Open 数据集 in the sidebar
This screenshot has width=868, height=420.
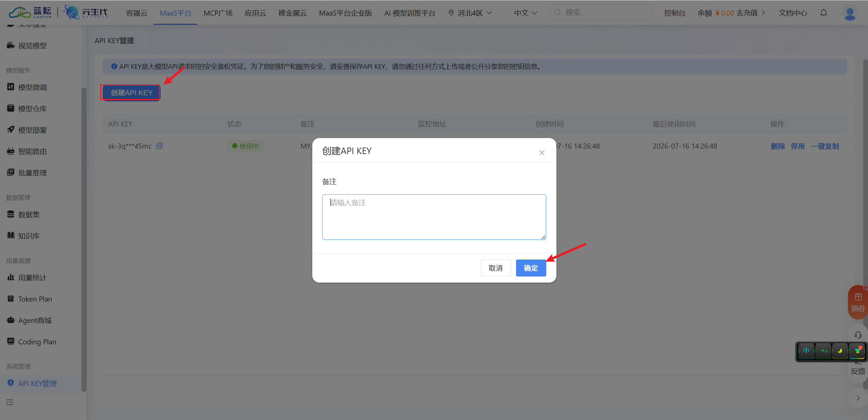pyautogui.click(x=41, y=214)
